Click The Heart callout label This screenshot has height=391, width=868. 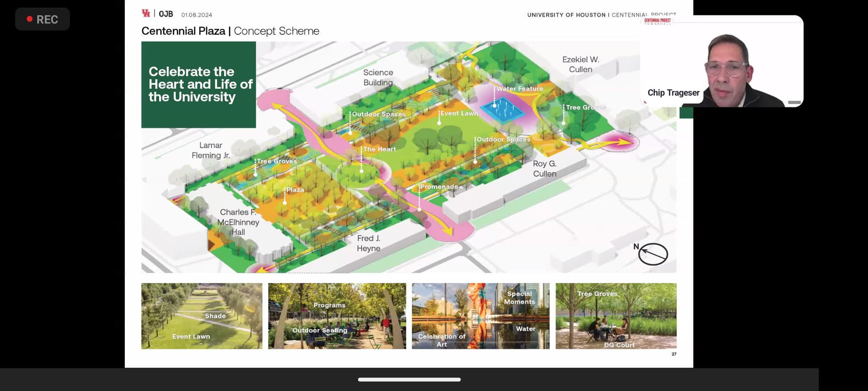[x=380, y=149]
